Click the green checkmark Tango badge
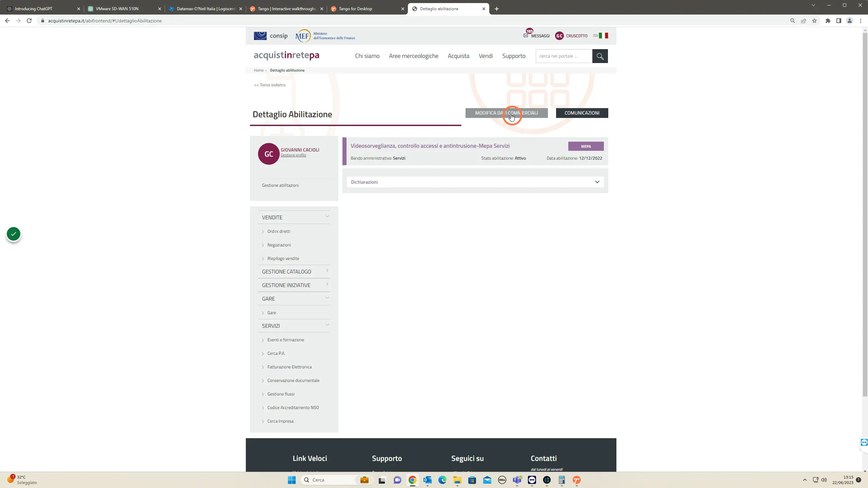The height and width of the screenshot is (488, 868). pos(14,234)
